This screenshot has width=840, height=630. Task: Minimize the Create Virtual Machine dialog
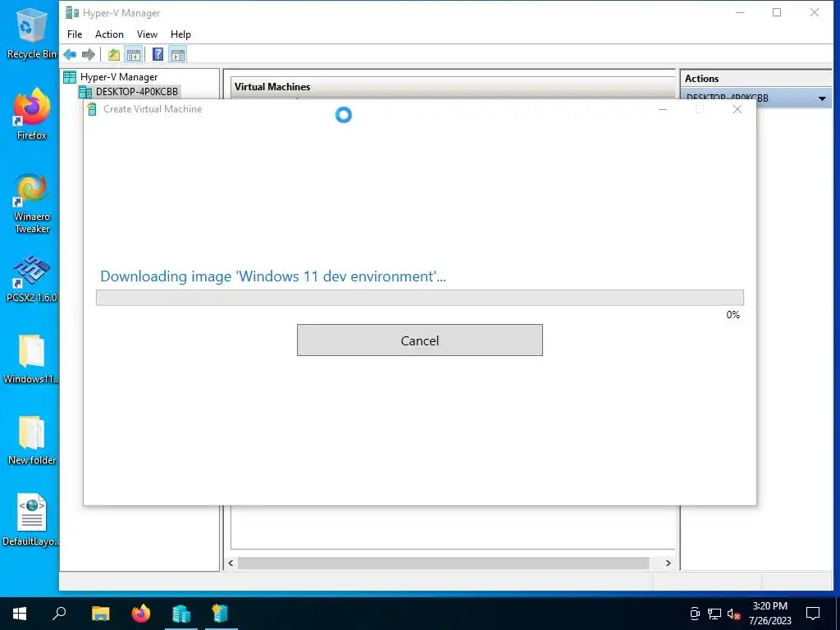(663, 109)
